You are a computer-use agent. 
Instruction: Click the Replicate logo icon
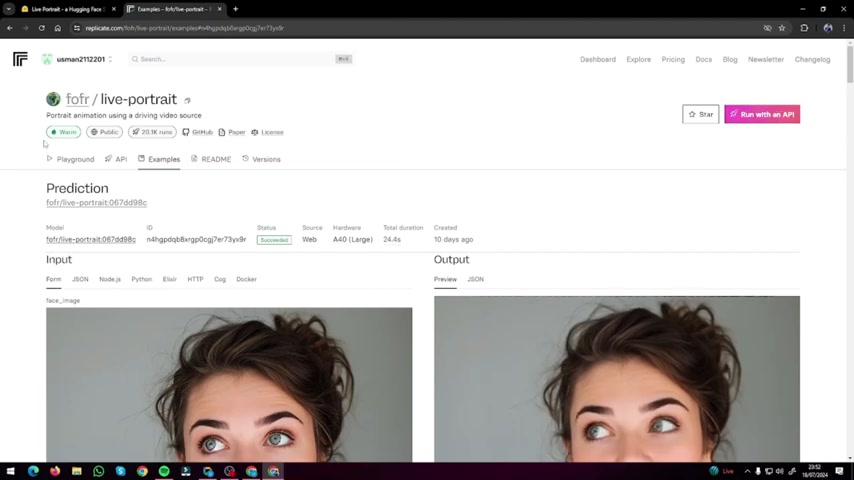[x=20, y=59]
